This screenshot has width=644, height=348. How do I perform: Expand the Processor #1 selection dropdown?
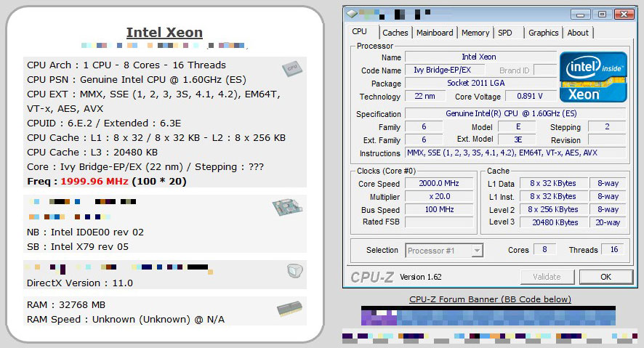(477, 251)
